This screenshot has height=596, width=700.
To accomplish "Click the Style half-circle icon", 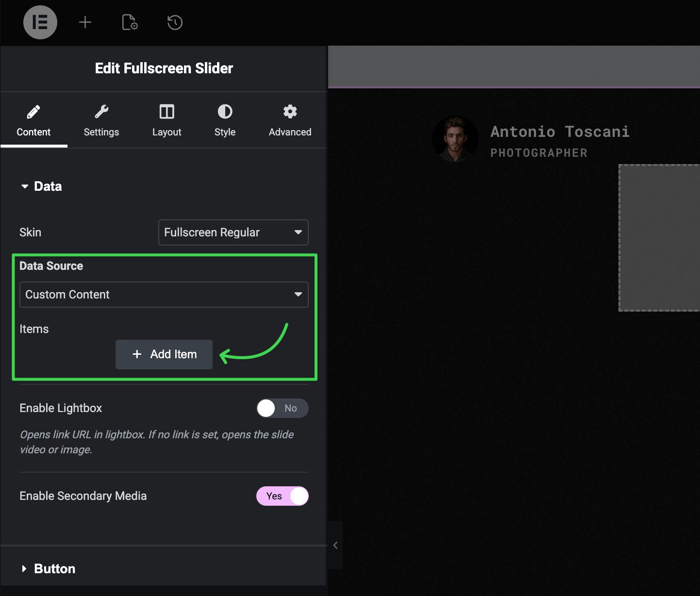I will coord(225,112).
